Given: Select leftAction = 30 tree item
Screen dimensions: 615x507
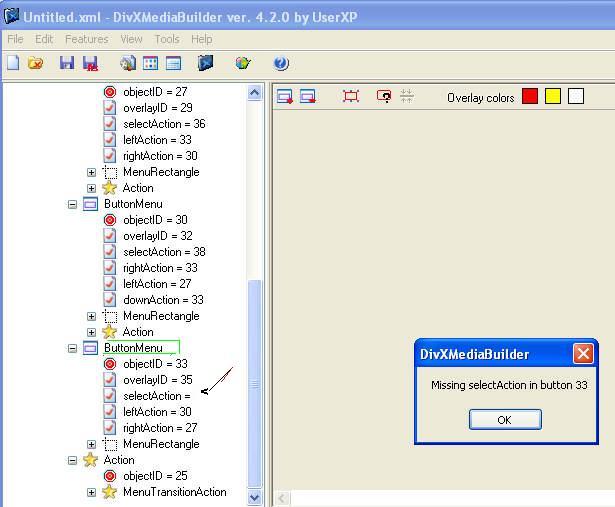Looking at the screenshot, I should pos(157,412).
